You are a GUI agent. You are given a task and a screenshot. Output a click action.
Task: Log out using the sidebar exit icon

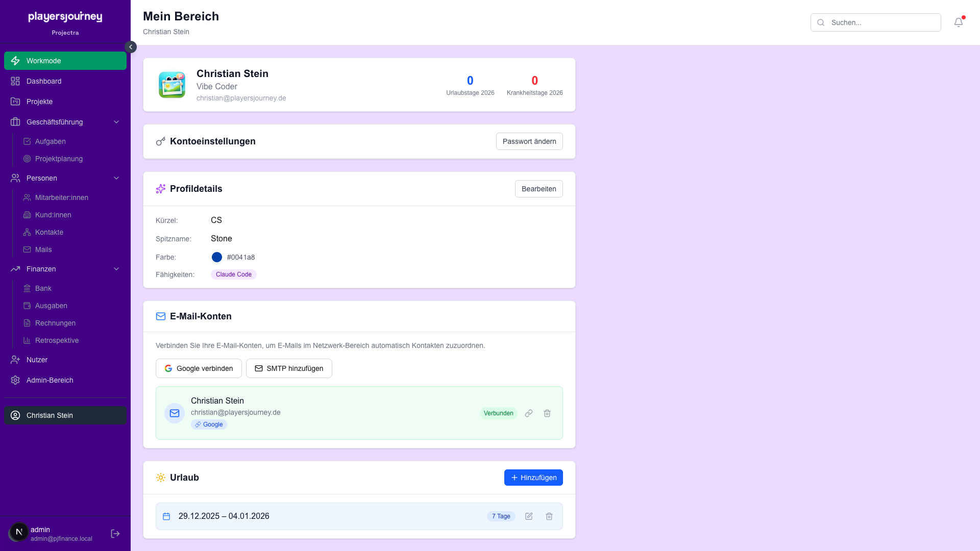click(x=115, y=534)
